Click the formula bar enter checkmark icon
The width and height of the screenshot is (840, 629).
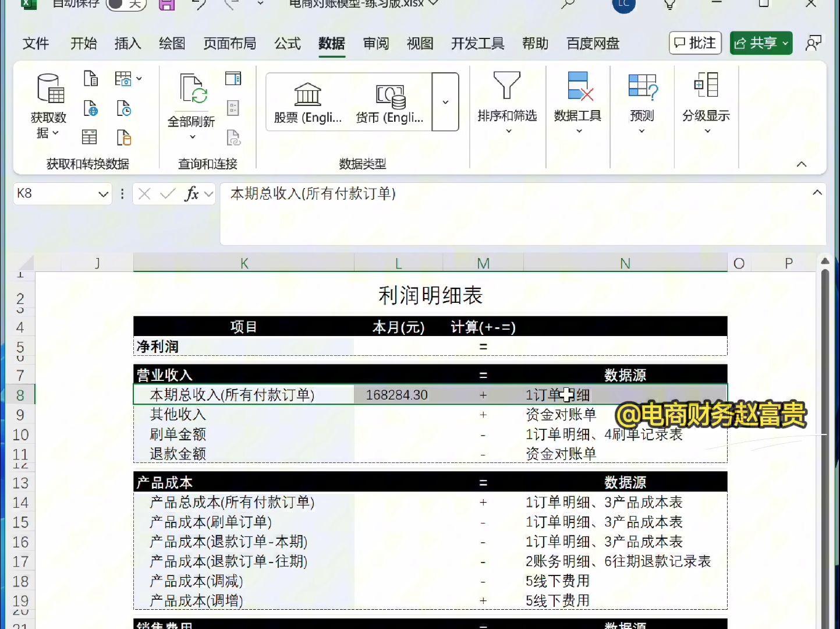[168, 194]
